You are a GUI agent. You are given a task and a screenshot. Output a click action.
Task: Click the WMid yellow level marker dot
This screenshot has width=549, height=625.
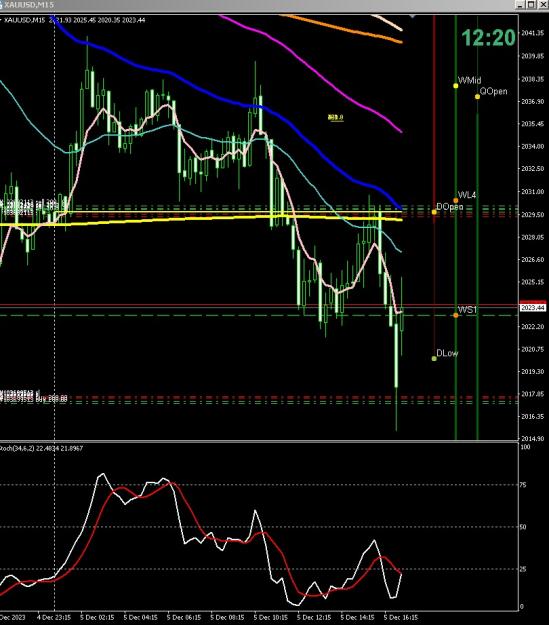point(456,86)
